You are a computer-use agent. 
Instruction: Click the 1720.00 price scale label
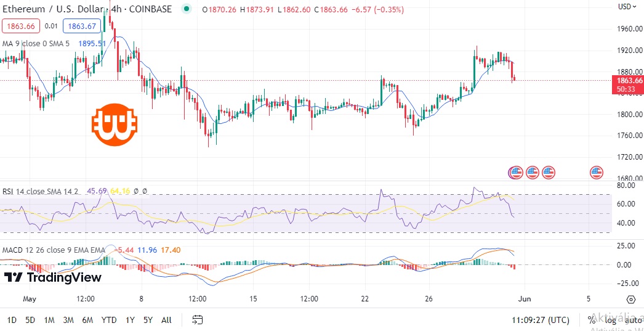tap(629, 157)
